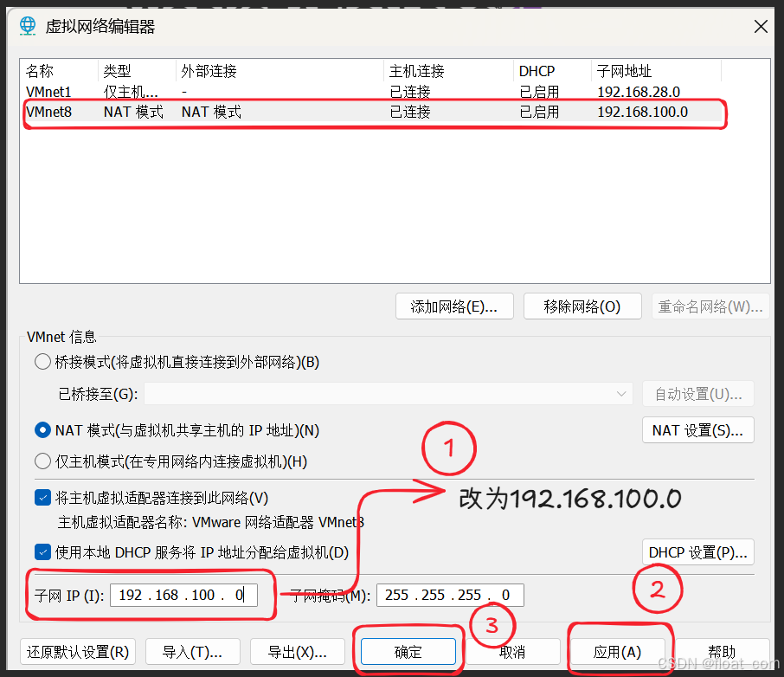
Task: Toggle 使用本地 DHCP 服务 checkbox
Action: pos(42,552)
